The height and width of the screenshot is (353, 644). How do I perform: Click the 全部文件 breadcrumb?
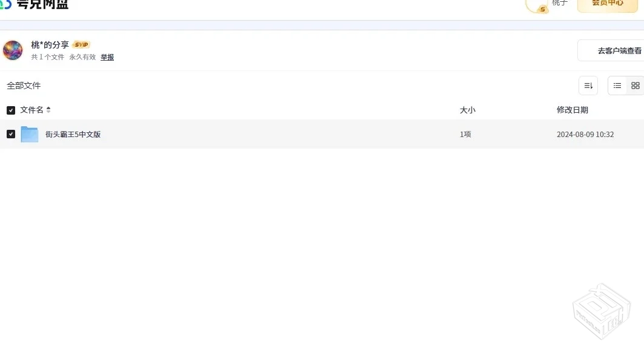24,86
